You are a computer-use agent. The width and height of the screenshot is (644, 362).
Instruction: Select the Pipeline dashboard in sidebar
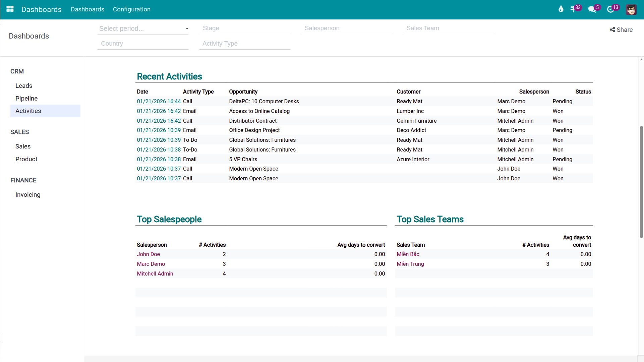[x=26, y=99]
